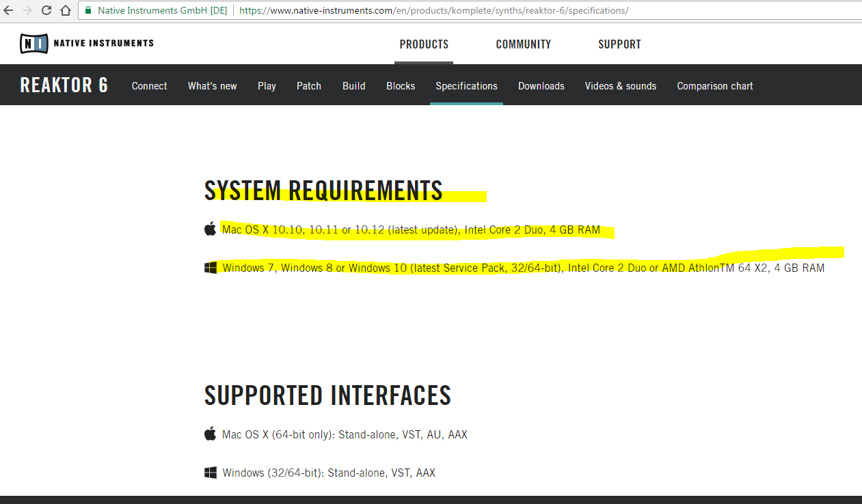Reload the page with the refresh icon
862x504 pixels.
coord(46,10)
